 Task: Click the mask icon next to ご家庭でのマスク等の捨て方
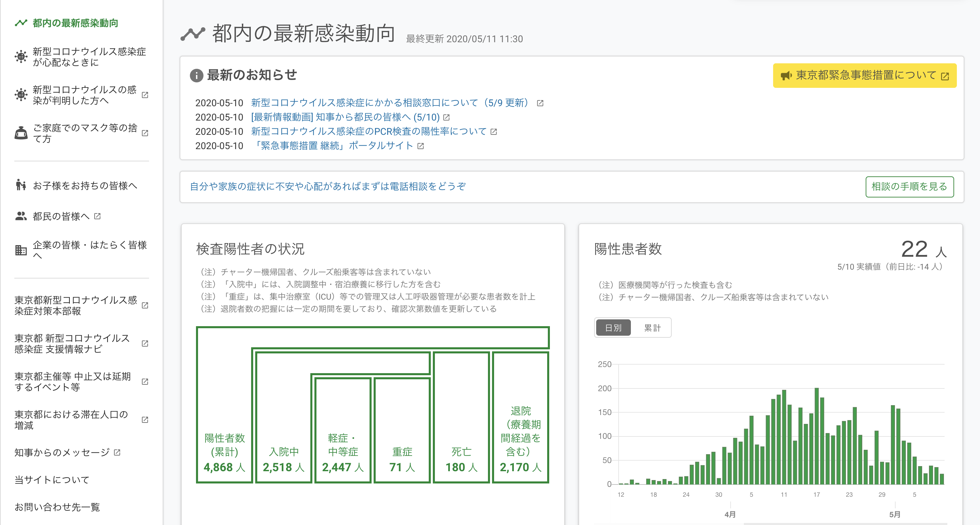[21, 133]
